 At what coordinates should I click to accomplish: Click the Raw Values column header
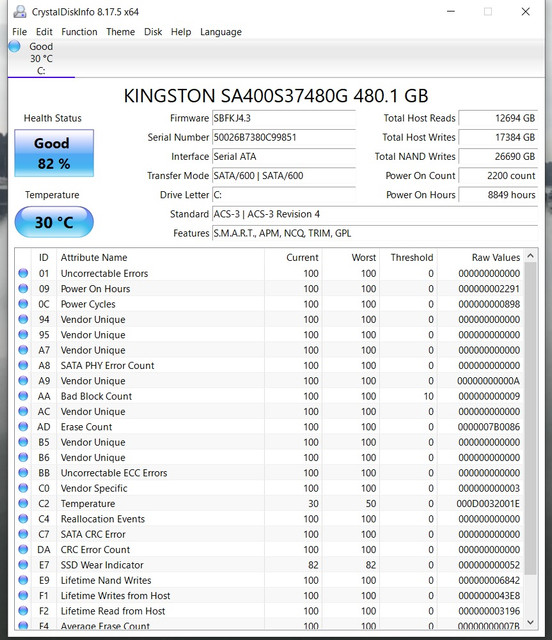(x=481, y=258)
